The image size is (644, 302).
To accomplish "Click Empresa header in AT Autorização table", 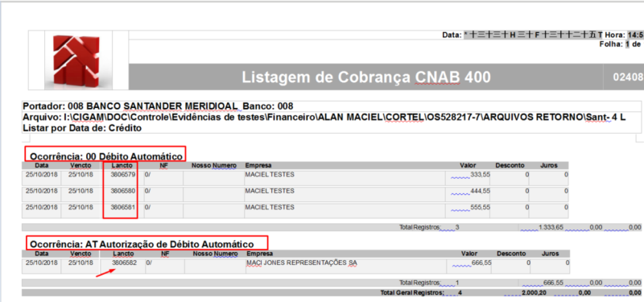I will pyautogui.click(x=260, y=254).
